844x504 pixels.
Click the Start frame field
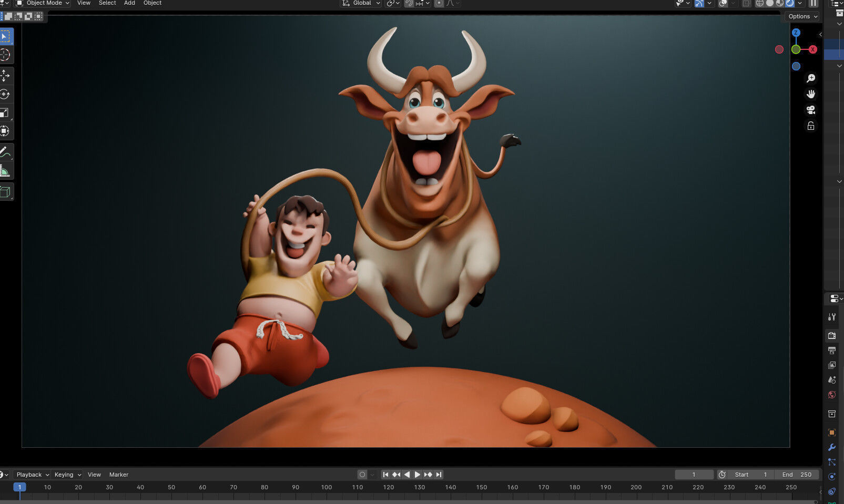point(751,475)
